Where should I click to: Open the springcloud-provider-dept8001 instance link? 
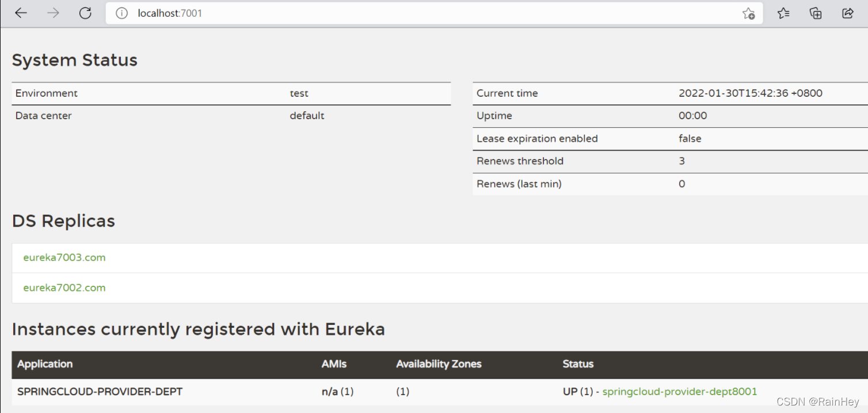point(680,392)
